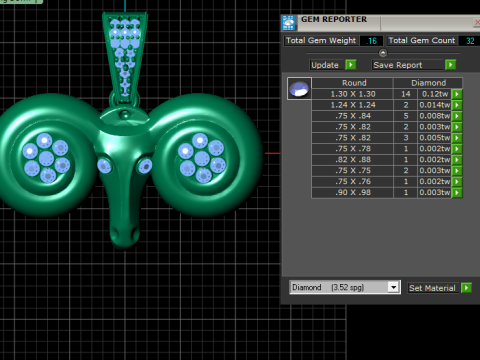Click the green arrow next to Update
This screenshot has width=480, height=360.
point(351,65)
